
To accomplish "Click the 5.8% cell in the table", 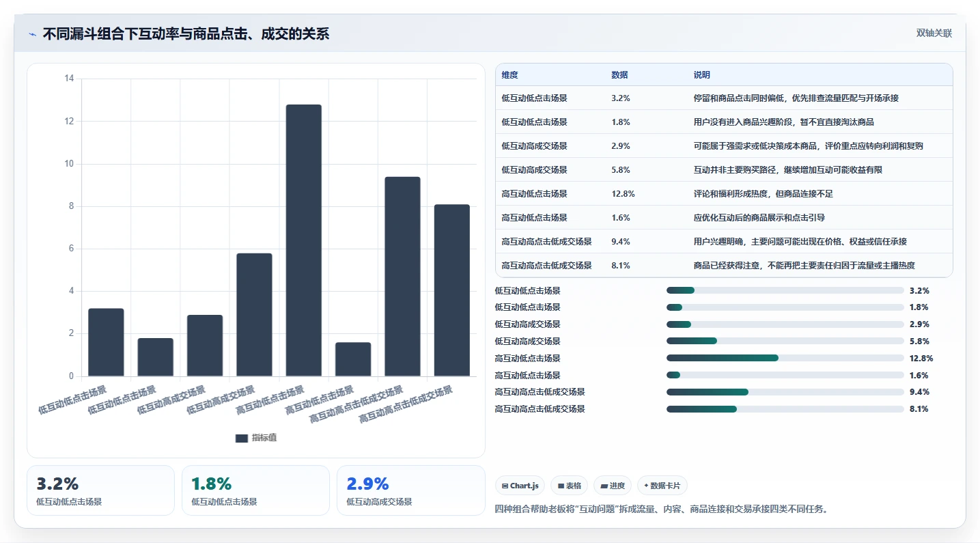I will point(621,170).
